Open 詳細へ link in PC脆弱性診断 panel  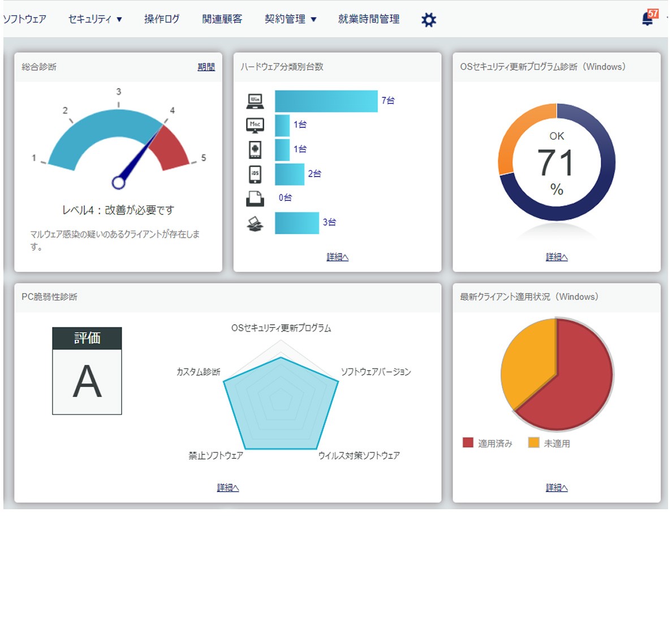pos(228,487)
